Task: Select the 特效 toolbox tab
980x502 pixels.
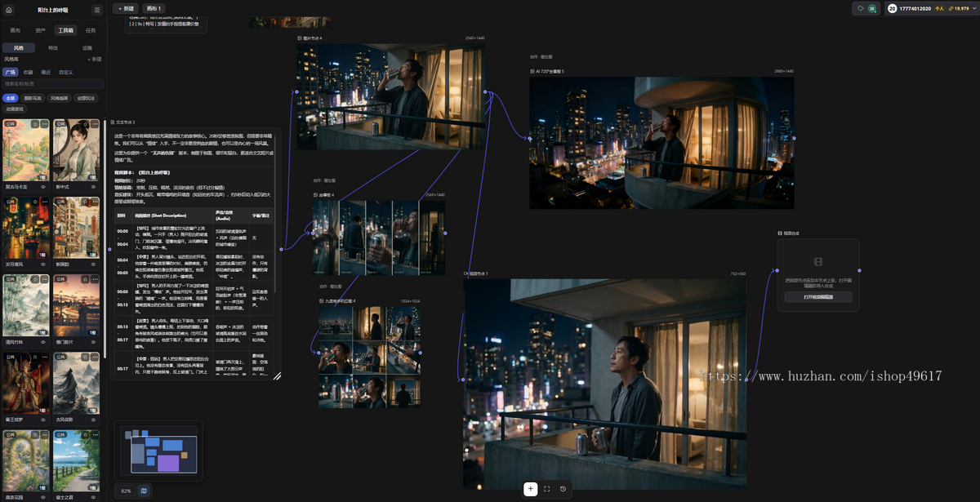Action: (53, 48)
